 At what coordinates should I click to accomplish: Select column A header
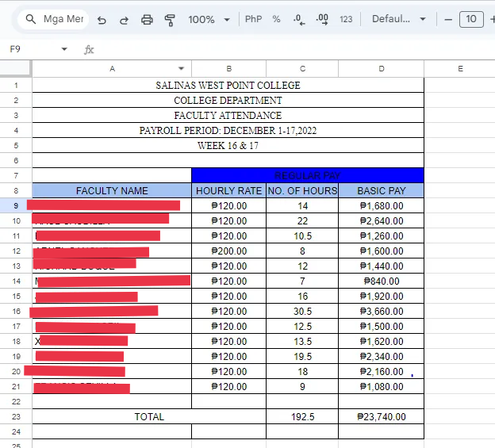click(x=112, y=68)
